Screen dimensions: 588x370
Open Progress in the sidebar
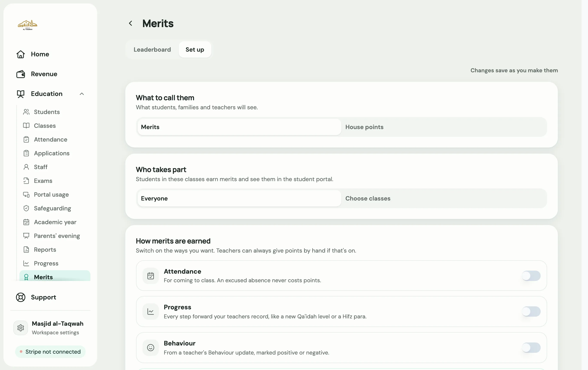pos(55,263)
